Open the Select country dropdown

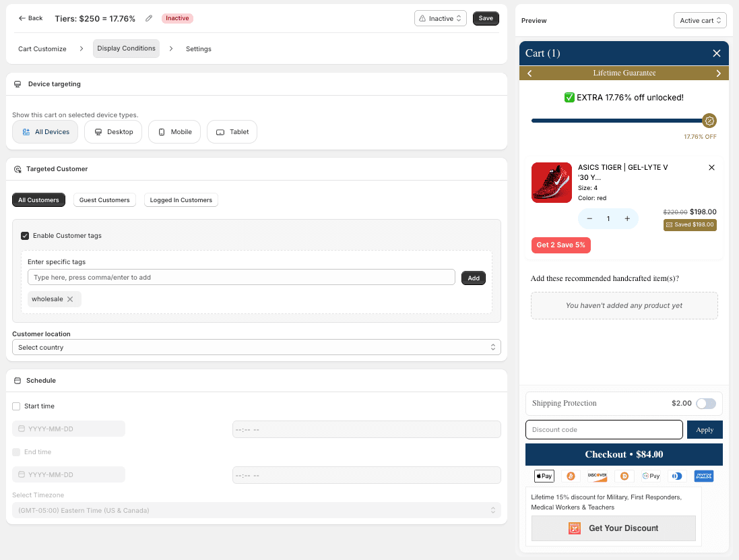click(x=257, y=348)
